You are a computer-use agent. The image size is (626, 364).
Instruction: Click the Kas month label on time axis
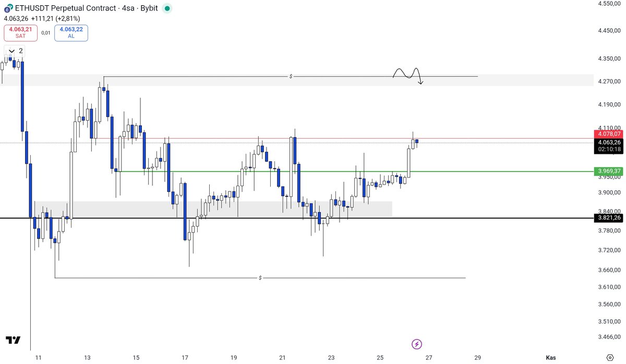[x=550, y=358]
